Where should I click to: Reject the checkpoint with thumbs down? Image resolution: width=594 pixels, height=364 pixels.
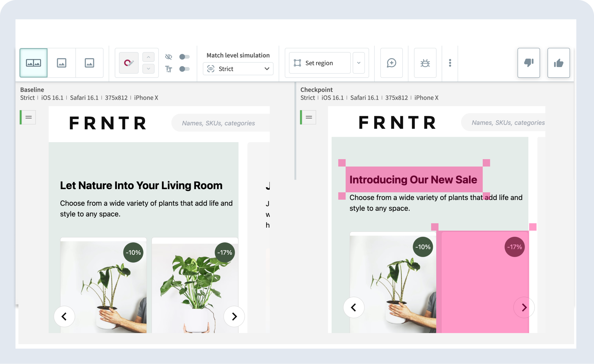click(528, 63)
